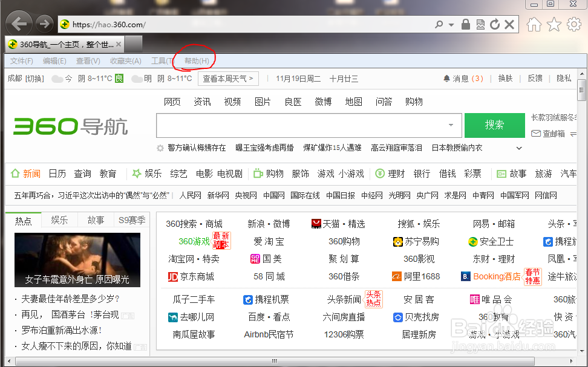
Task: Click the 隐私 link
Action: 564,79
